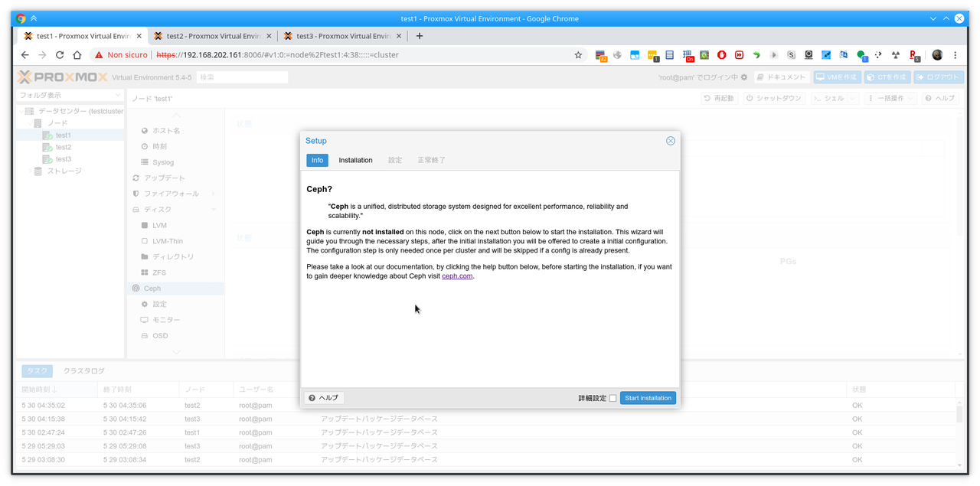
Task: Select the Info tab in Setup
Action: pos(317,160)
